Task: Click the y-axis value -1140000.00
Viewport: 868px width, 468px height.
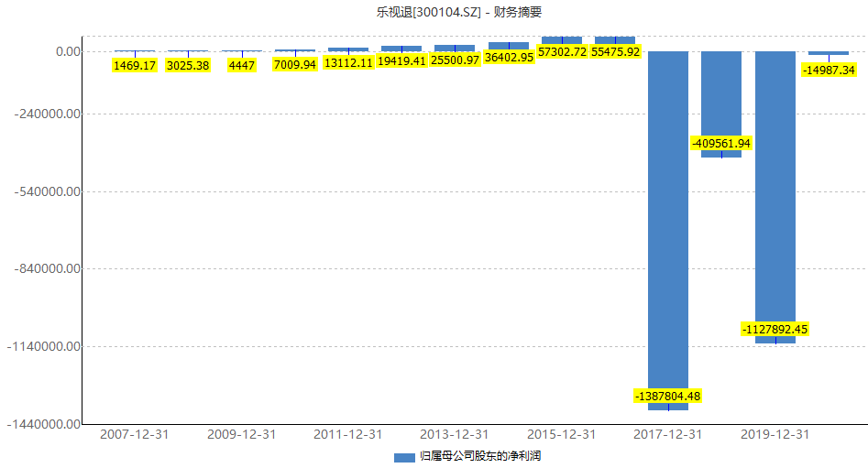Action: click(x=44, y=347)
